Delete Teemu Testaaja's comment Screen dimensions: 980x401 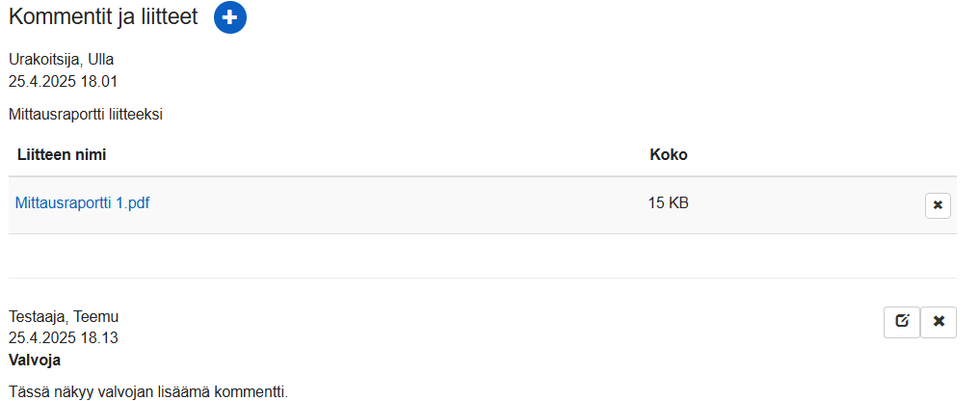tap(939, 322)
